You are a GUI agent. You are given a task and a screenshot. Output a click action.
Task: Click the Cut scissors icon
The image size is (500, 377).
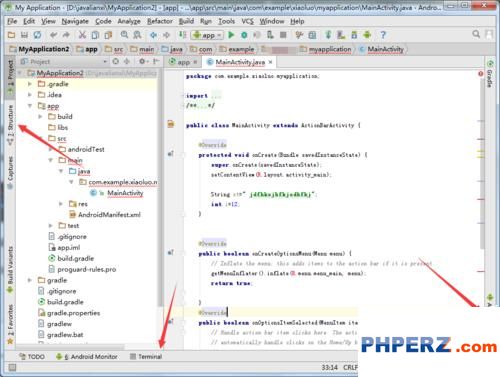[x=82, y=35]
